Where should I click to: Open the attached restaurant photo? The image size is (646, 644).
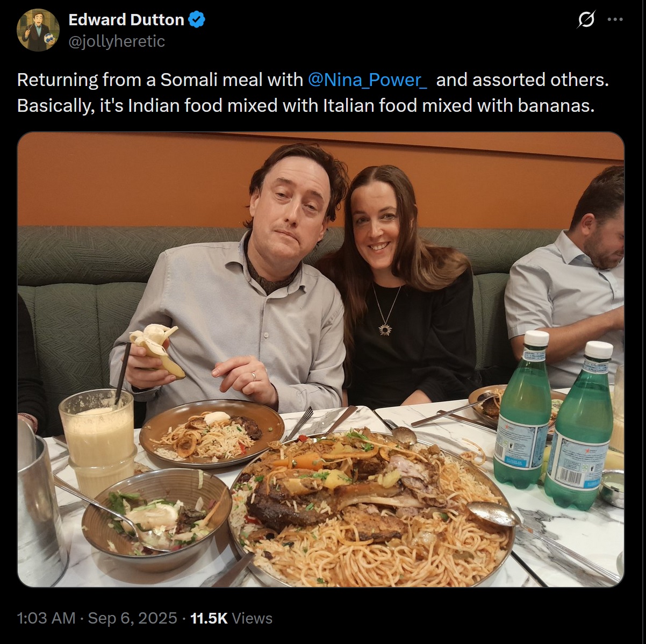coord(321,360)
